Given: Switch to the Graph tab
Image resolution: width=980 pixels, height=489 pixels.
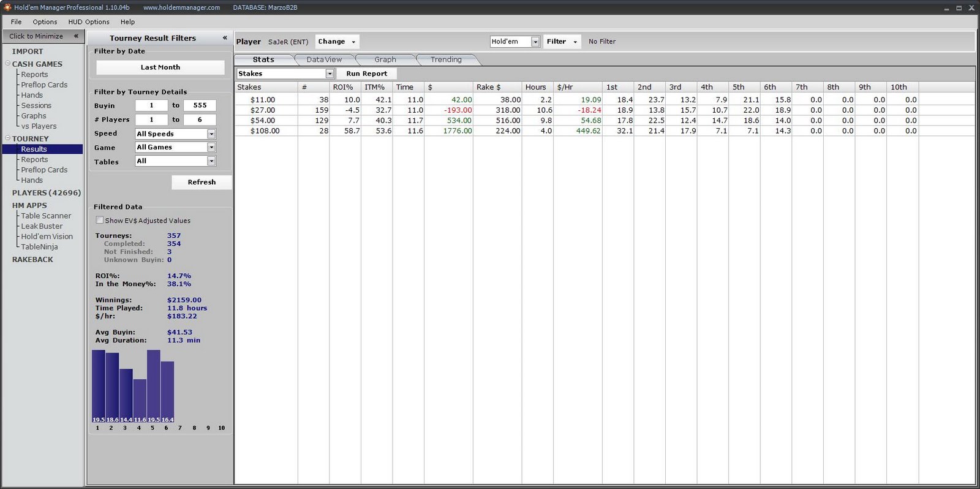Looking at the screenshot, I should [385, 59].
